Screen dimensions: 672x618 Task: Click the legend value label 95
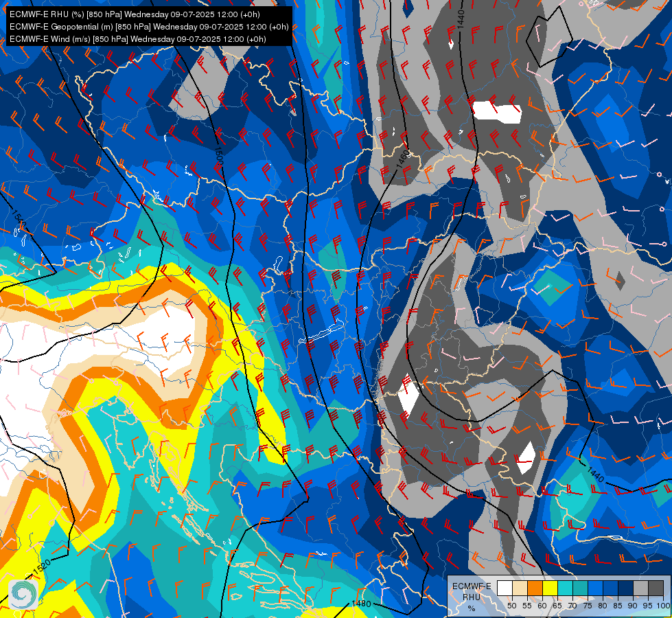click(647, 606)
